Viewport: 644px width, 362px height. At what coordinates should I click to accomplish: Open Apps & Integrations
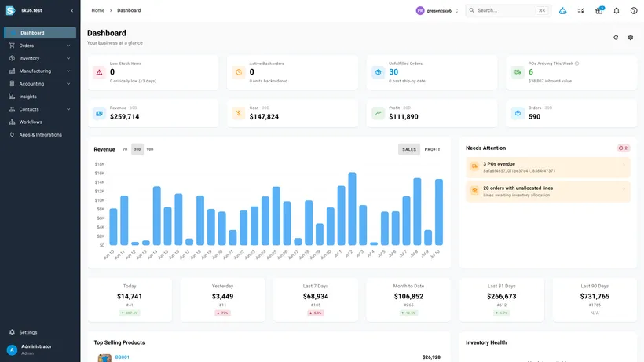pos(40,134)
